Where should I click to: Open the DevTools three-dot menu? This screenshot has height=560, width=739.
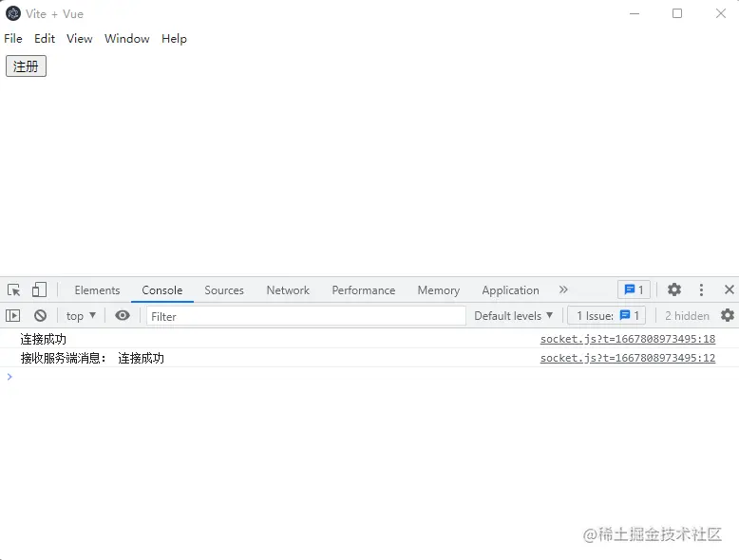click(701, 289)
